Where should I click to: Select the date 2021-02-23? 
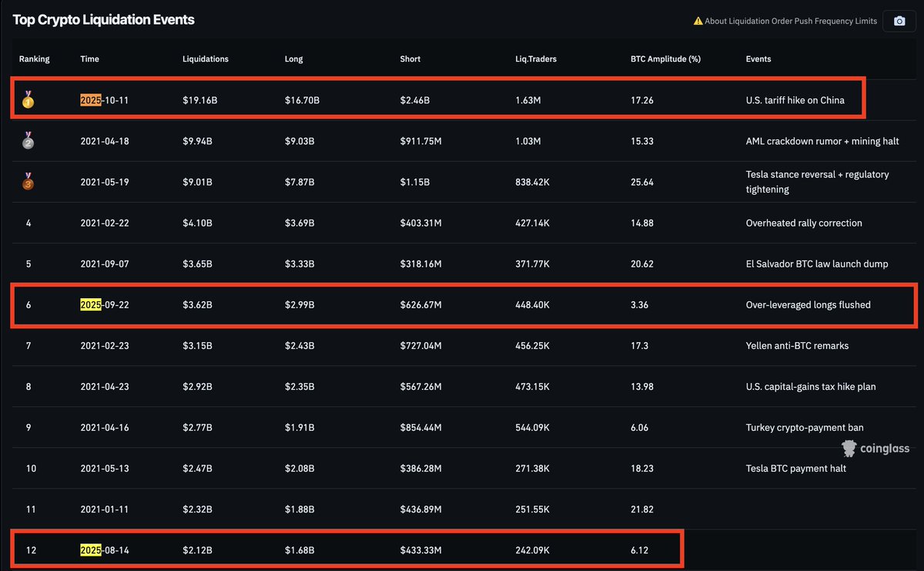point(104,345)
